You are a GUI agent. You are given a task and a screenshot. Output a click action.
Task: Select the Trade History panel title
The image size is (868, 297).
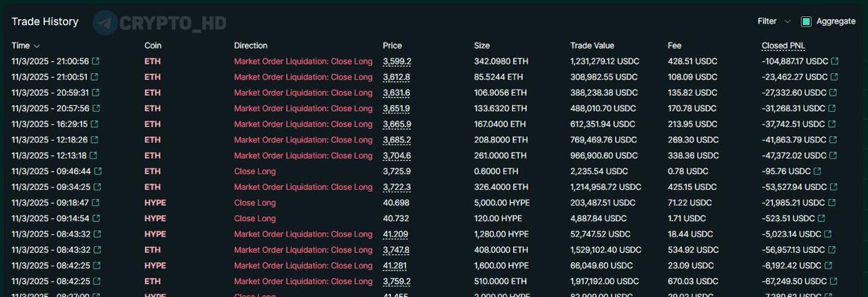pyautogui.click(x=45, y=22)
